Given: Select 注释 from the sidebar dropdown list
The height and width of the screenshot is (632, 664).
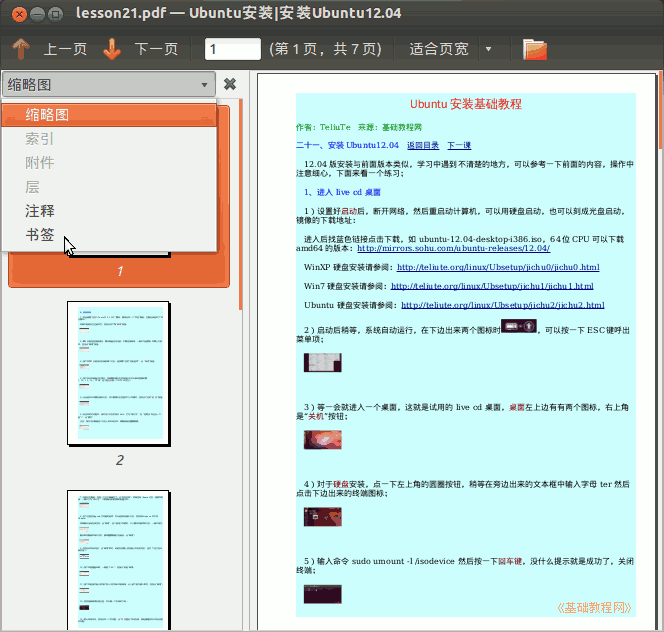Looking at the screenshot, I should point(40,211).
